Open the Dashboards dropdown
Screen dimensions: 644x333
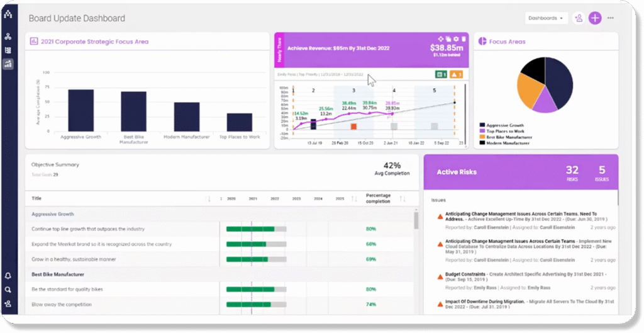coord(546,18)
